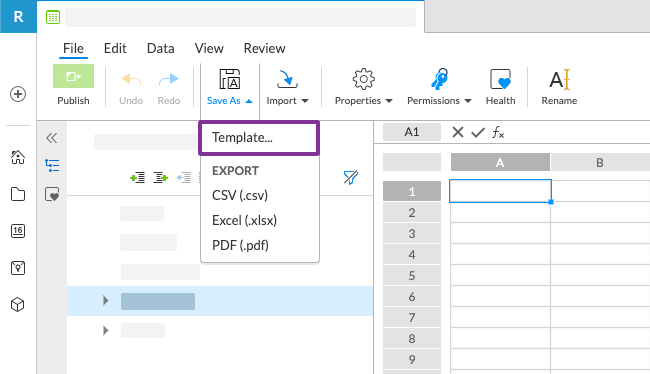This screenshot has width=650, height=374.
Task: Open the Review menu tab
Action: click(264, 49)
